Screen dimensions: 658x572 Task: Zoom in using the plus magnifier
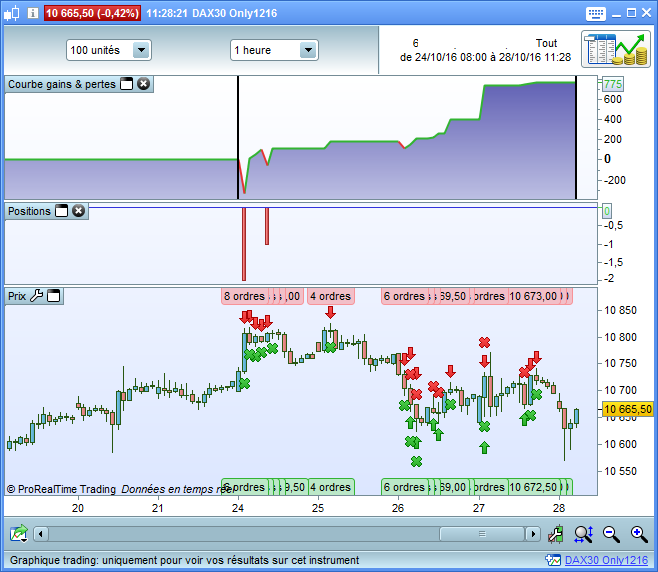click(x=639, y=534)
